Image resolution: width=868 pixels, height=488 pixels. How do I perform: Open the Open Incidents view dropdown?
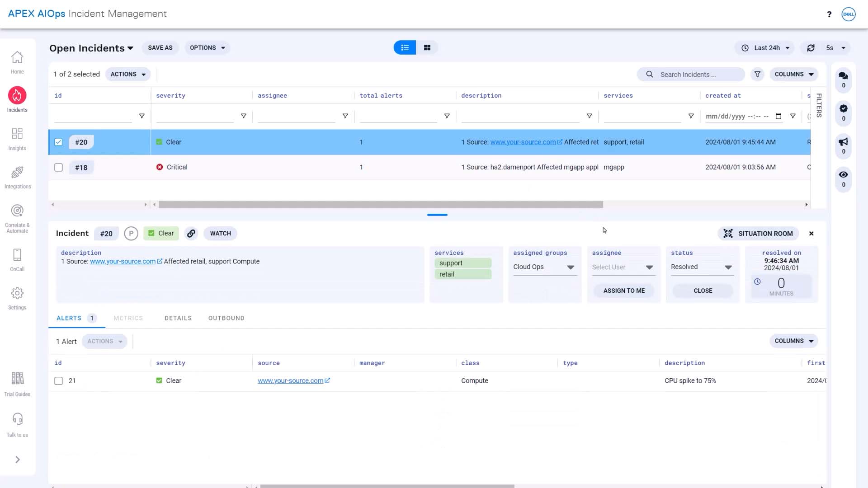tap(91, 48)
